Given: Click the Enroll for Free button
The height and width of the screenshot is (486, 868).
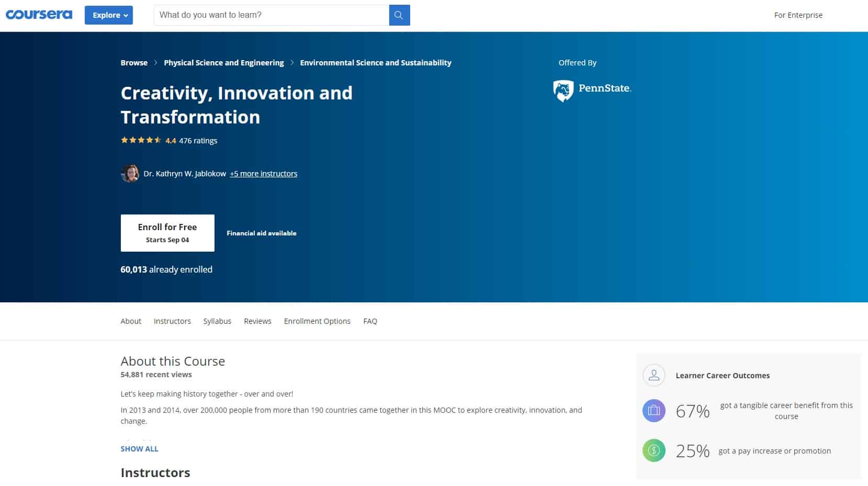Looking at the screenshot, I should tap(167, 233).
